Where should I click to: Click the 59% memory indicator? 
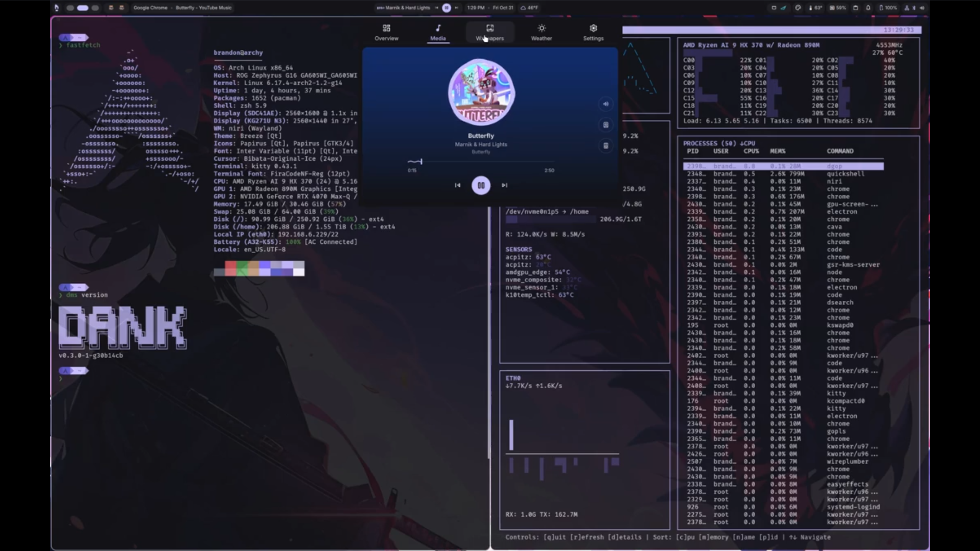(x=838, y=8)
